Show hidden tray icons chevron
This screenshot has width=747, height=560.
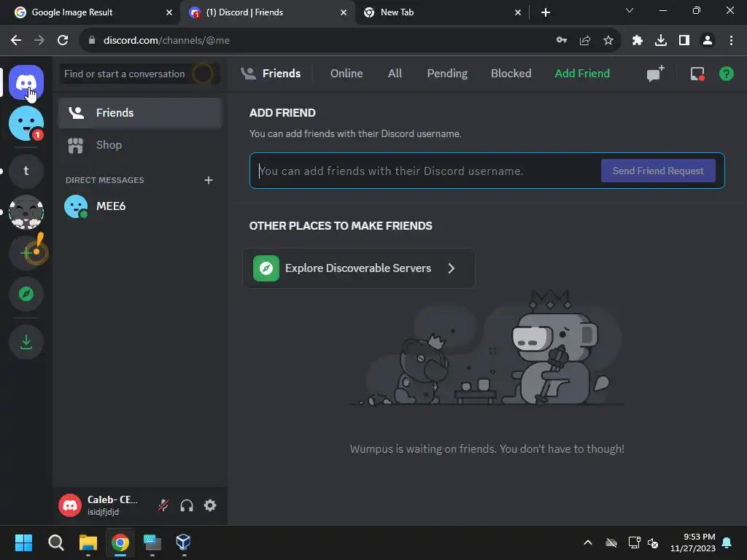tap(588, 542)
